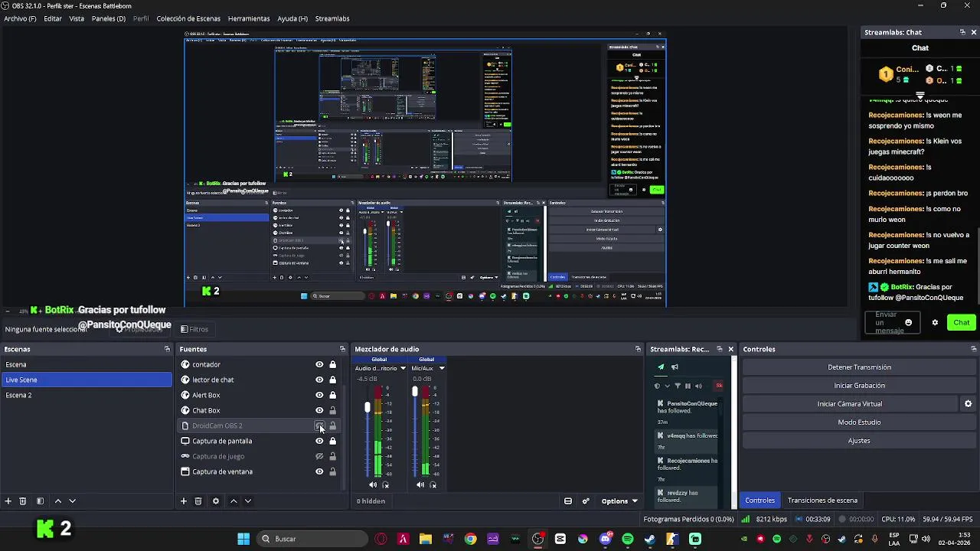Open the Audio de escritorio channel dropdown
This screenshot has height=551, width=980.
click(403, 368)
